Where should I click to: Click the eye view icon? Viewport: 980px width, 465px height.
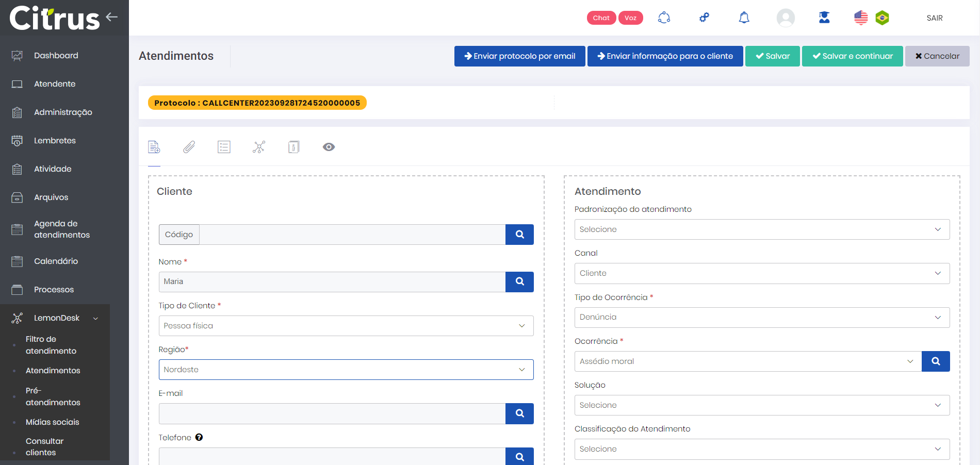click(x=329, y=147)
